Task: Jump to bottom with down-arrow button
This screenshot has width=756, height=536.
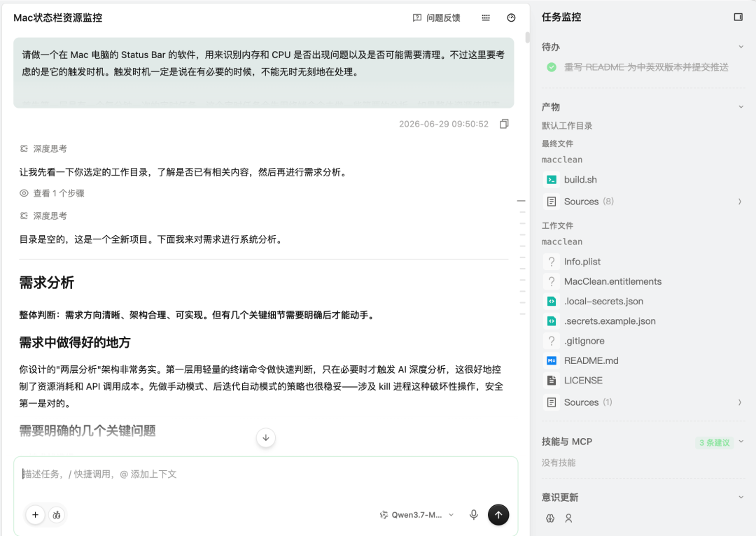Action: [x=266, y=437]
